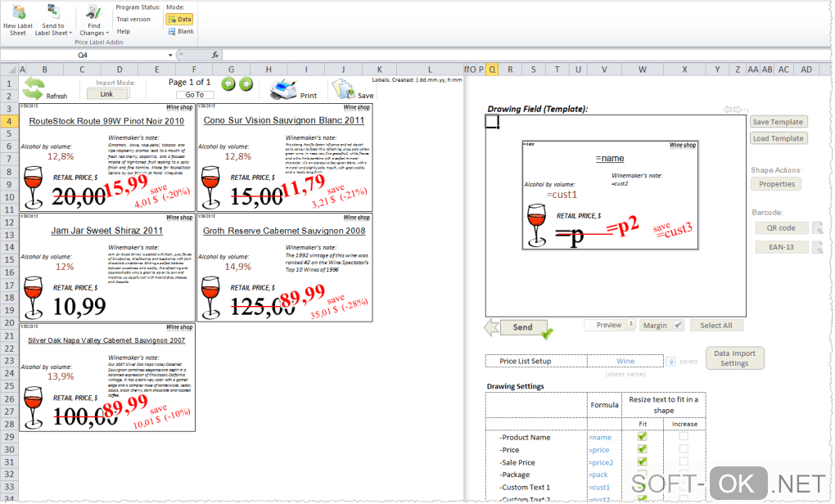This screenshot has height=504, width=835.
Task: Click the Select All corner of the worksheet
Action: point(9,70)
